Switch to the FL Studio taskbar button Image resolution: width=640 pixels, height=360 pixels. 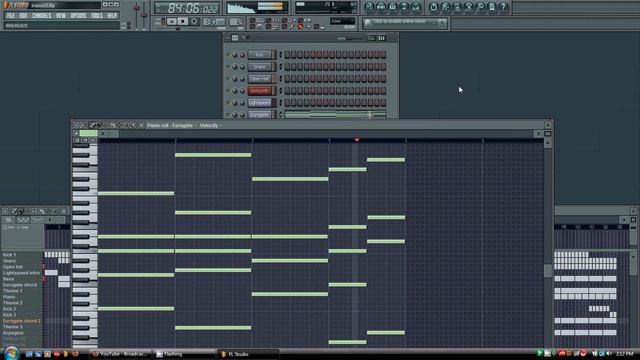pos(247,354)
